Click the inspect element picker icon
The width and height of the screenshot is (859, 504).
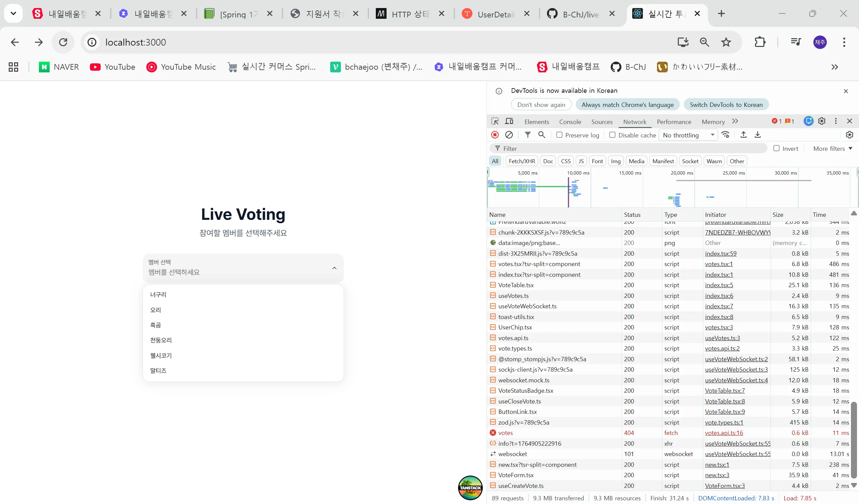point(495,121)
